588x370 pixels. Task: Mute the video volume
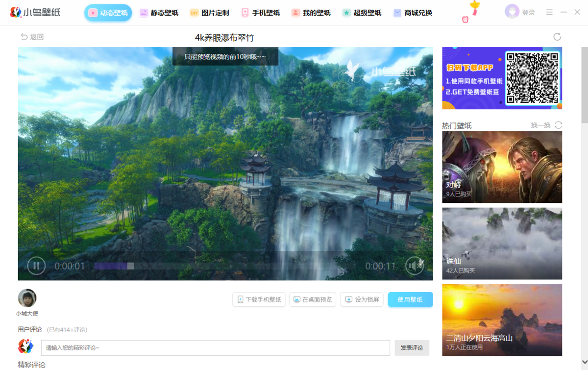415,265
